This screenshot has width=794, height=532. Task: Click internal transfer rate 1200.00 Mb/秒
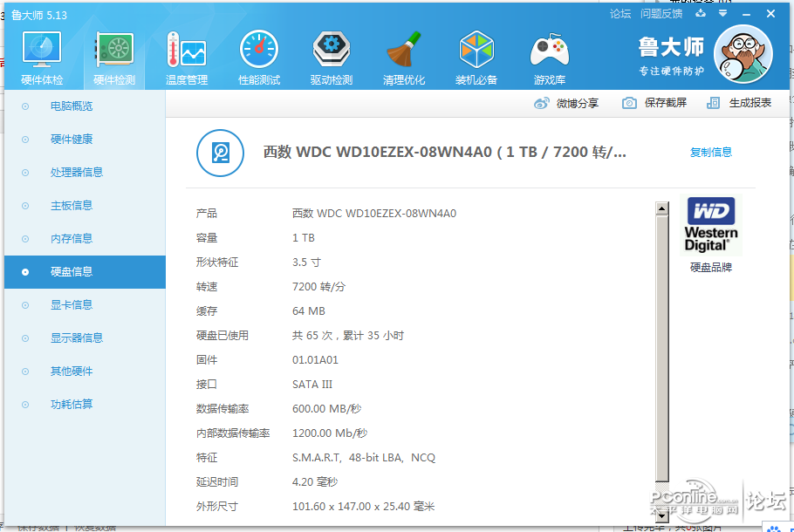tap(330, 433)
